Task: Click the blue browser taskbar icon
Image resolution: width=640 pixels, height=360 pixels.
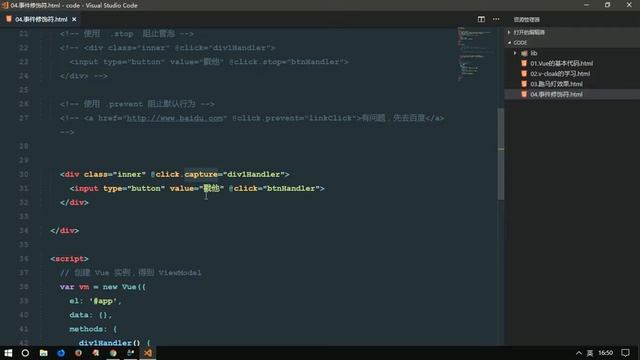Action: [x=61, y=353]
